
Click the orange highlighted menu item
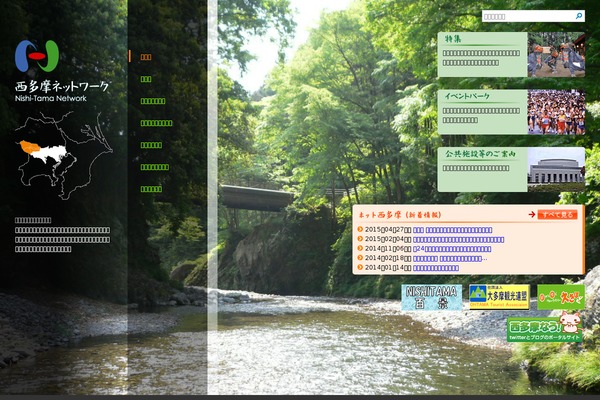coord(146,57)
